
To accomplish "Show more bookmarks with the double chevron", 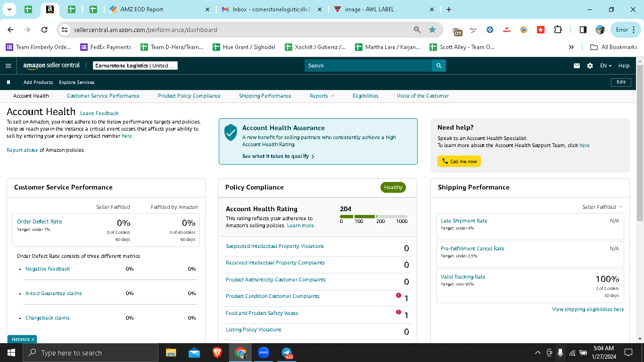I will coord(571,47).
